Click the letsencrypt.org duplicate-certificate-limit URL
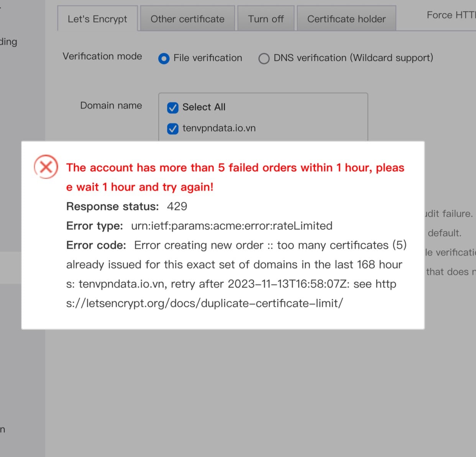This screenshot has width=476, height=457. (x=204, y=303)
